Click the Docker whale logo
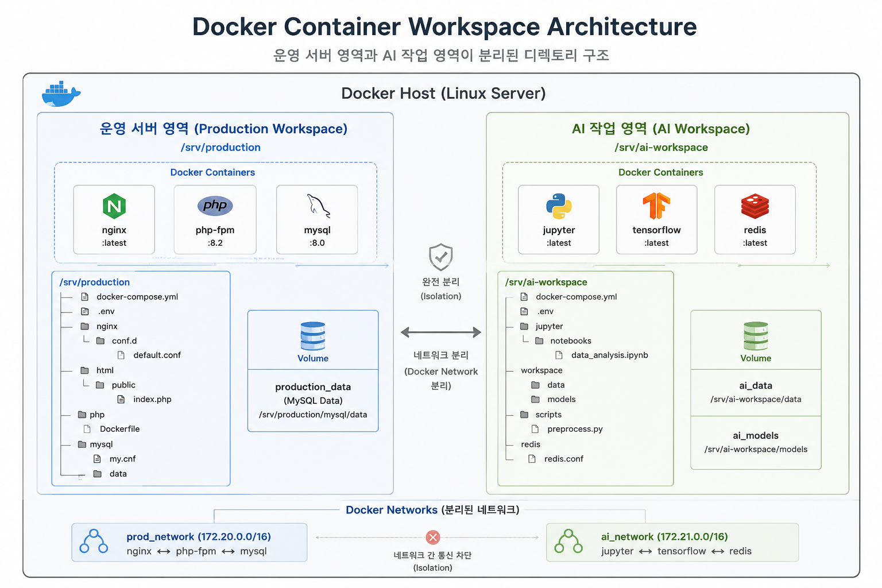This screenshot has width=882, height=588. [61, 94]
